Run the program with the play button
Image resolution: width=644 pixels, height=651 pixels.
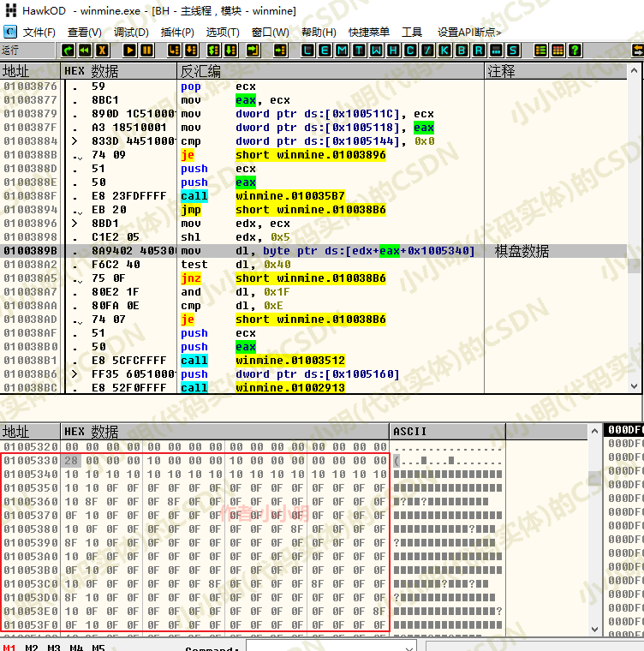click(x=129, y=51)
